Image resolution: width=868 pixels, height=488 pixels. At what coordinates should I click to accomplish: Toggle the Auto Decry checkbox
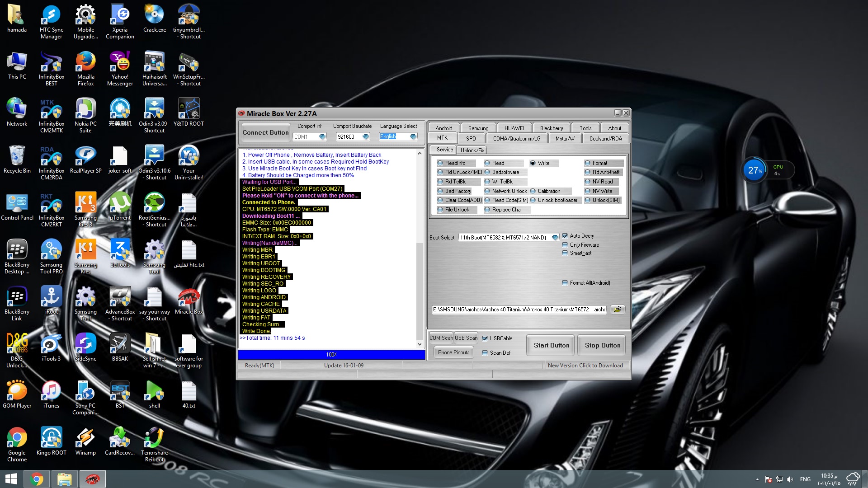[565, 236]
